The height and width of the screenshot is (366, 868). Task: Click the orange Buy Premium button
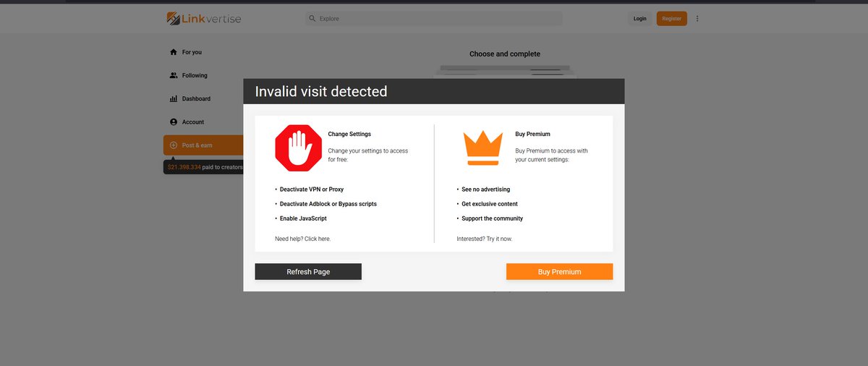[x=559, y=271]
